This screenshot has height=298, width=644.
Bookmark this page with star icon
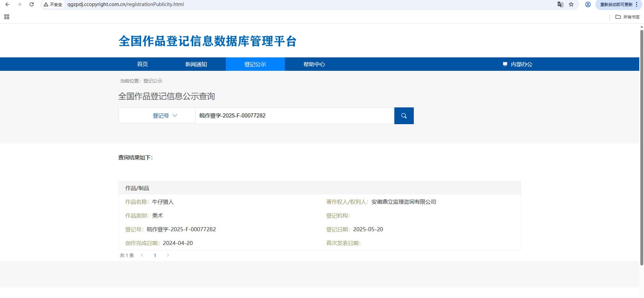pos(571,4)
